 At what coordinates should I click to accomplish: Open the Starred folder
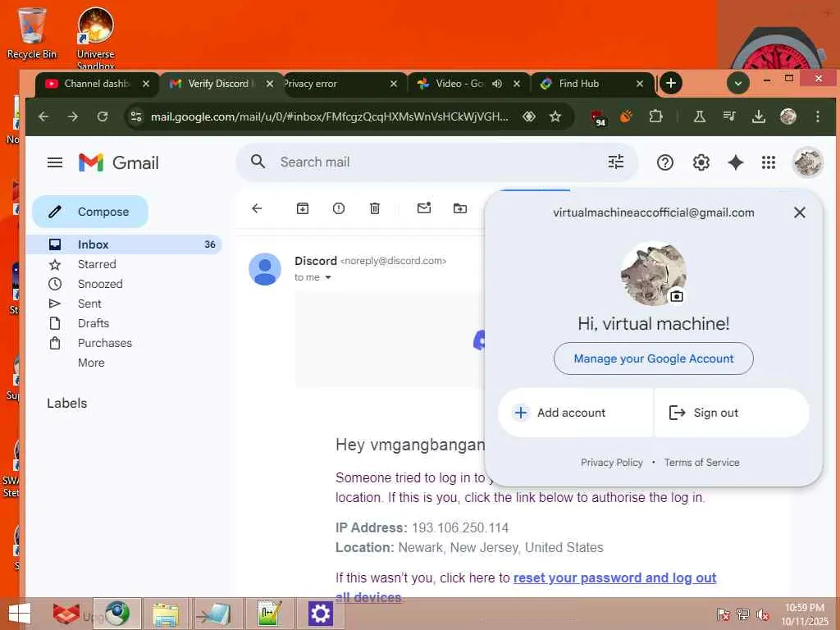click(97, 264)
